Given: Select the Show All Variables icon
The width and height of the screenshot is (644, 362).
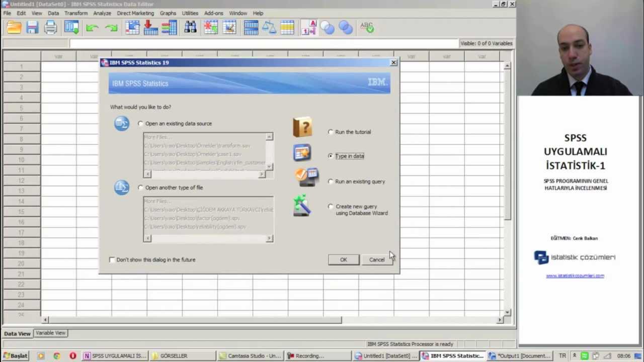Looking at the screenshot, I should (x=346, y=27).
